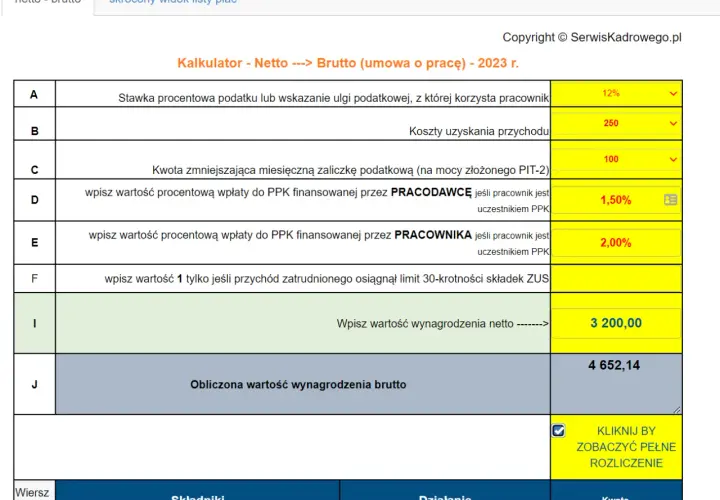The width and height of the screenshot is (720, 500).
Task: Click the PRACOWNIKA PPK description text
Action: click(319, 242)
